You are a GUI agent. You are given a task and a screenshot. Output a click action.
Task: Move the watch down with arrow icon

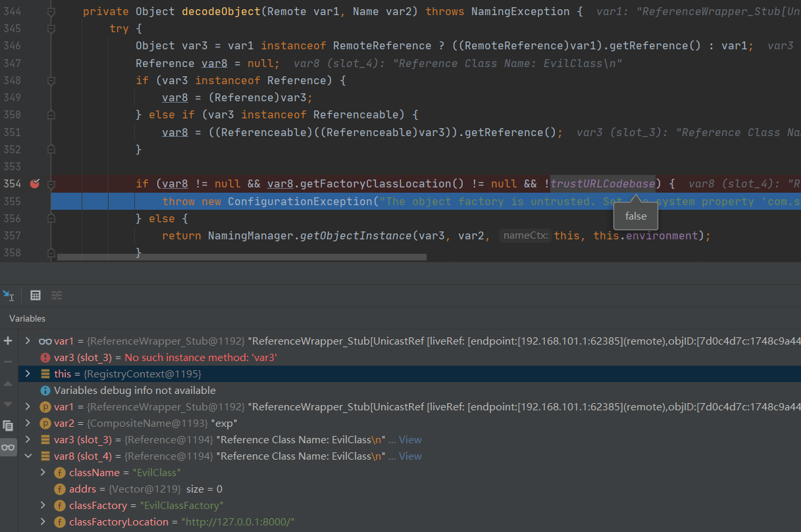[x=8, y=404]
